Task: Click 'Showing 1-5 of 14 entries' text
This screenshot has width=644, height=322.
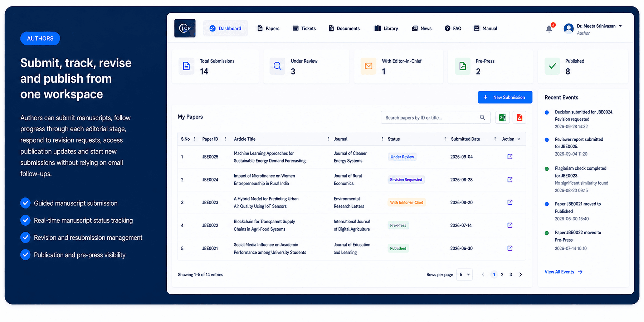Action: pos(200,275)
